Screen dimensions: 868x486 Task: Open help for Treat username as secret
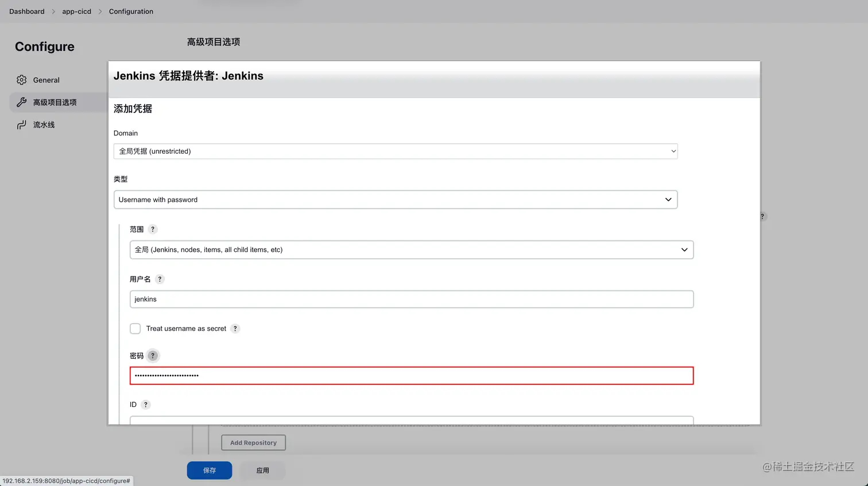[235, 328]
